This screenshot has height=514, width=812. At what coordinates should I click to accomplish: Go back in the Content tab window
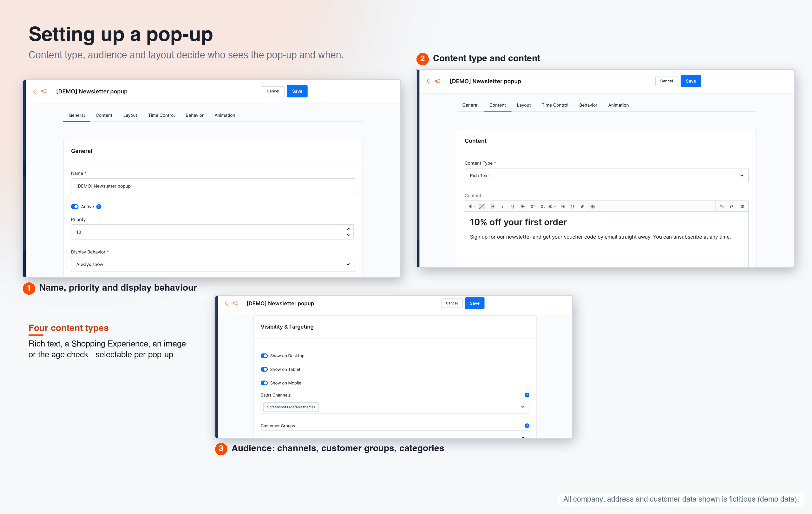(x=428, y=81)
